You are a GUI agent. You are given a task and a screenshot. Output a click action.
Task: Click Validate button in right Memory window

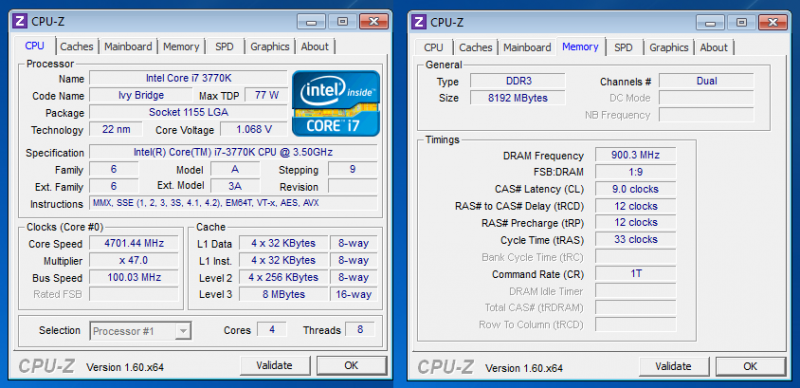pyautogui.click(x=673, y=366)
